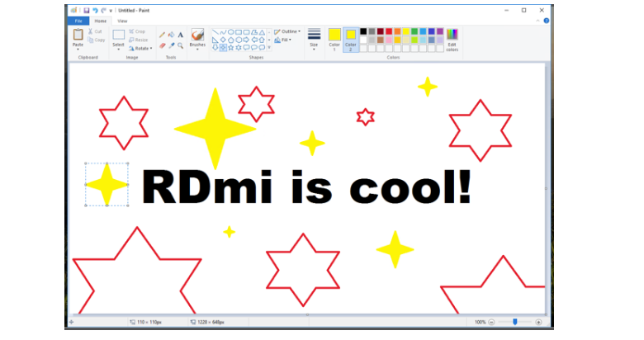The width and height of the screenshot is (644, 340).
Task: Click the Magnifier tool
Action: pos(180,45)
